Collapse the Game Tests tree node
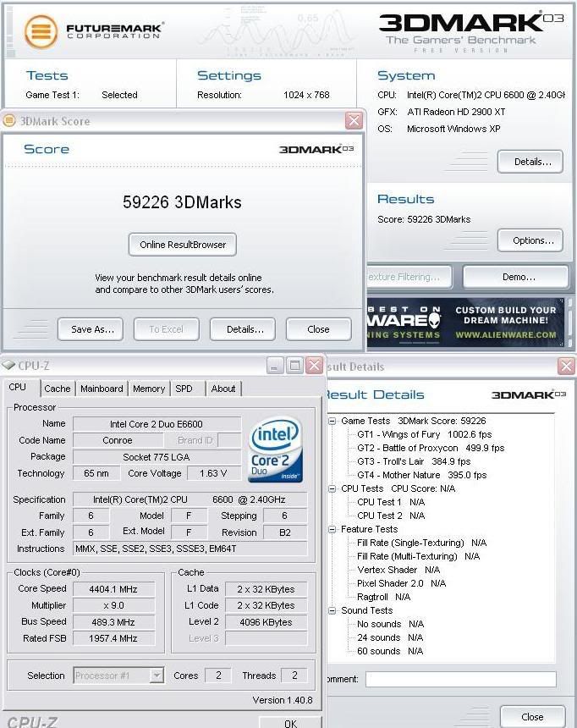The height and width of the screenshot is (728, 577). click(x=332, y=421)
